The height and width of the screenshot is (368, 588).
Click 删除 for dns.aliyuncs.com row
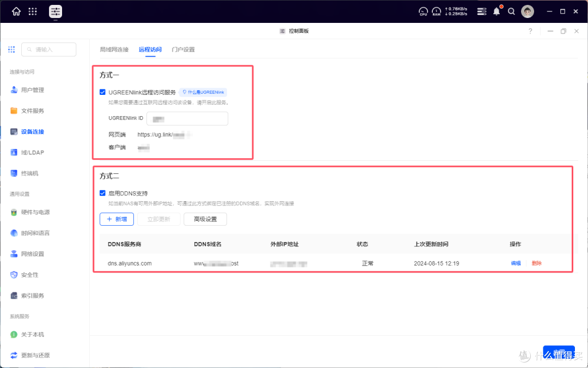537,264
